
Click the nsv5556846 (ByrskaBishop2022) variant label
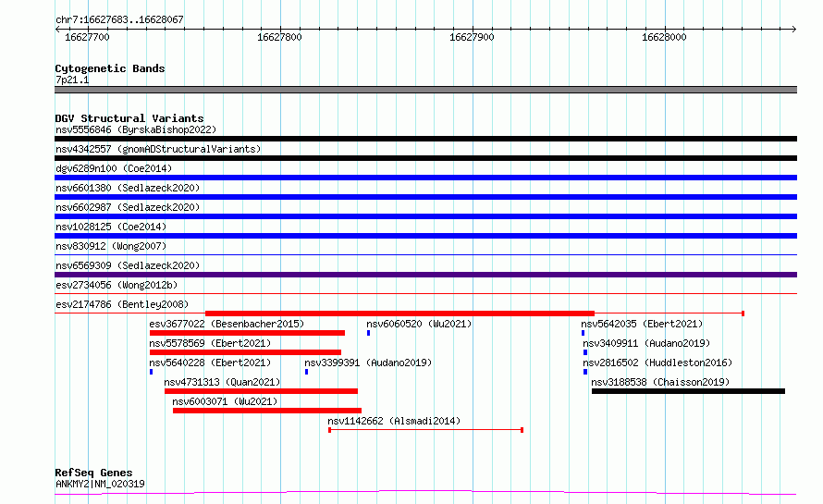tap(136, 129)
